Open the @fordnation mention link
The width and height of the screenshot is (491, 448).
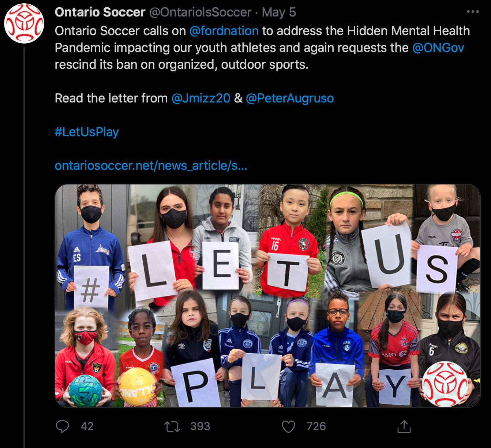(224, 31)
